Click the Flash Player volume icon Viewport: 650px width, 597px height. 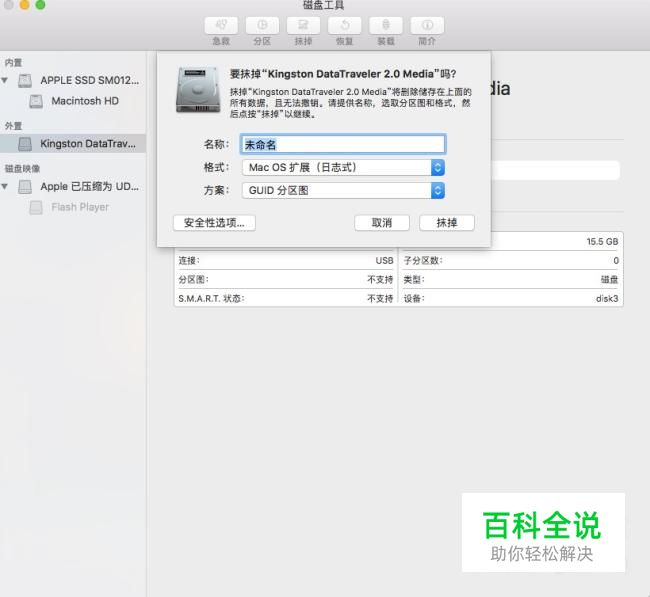pyautogui.click(x=36, y=207)
